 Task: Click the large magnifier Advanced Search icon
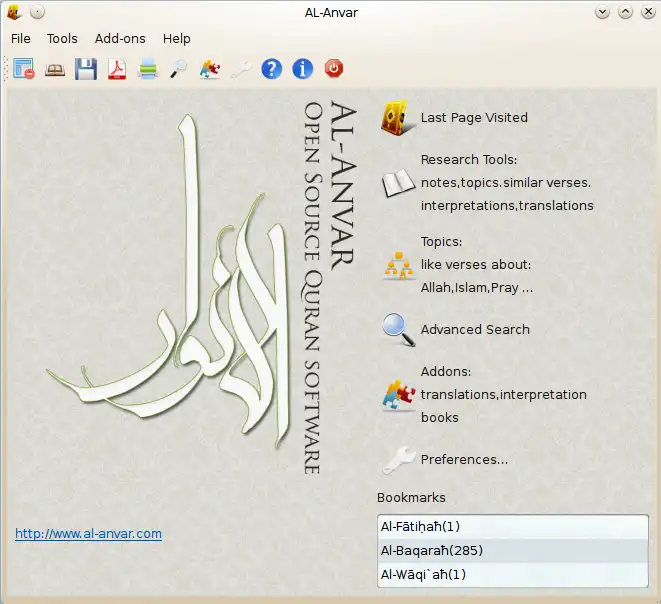[x=398, y=330]
